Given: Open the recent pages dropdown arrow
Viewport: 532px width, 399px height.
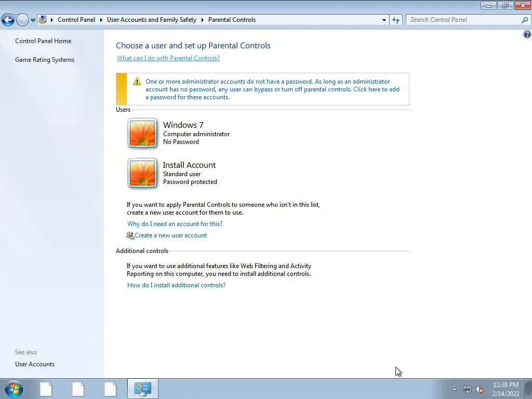Looking at the screenshot, I should (x=33, y=20).
